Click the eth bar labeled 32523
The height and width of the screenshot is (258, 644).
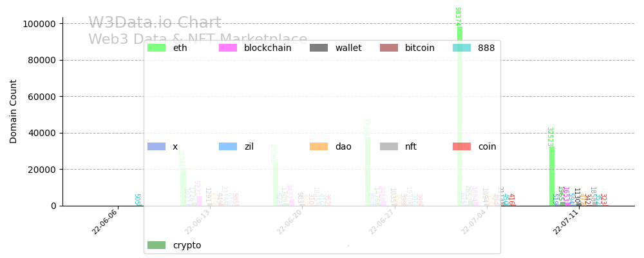point(552,176)
